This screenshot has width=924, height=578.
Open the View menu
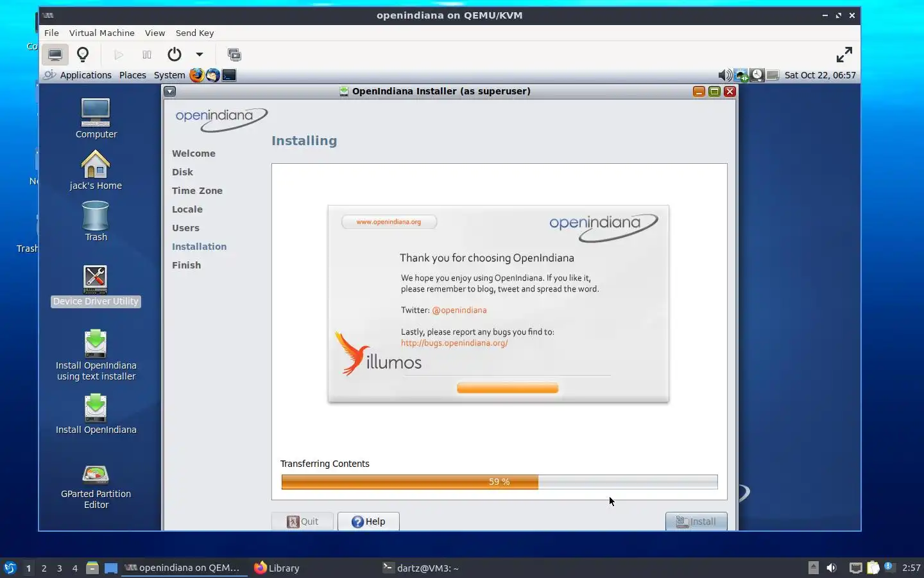click(x=155, y=33)
